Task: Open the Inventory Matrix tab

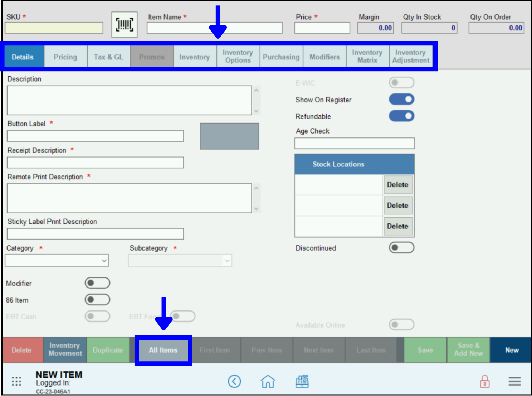Action: pyautogui.click(x=368, y=57)
